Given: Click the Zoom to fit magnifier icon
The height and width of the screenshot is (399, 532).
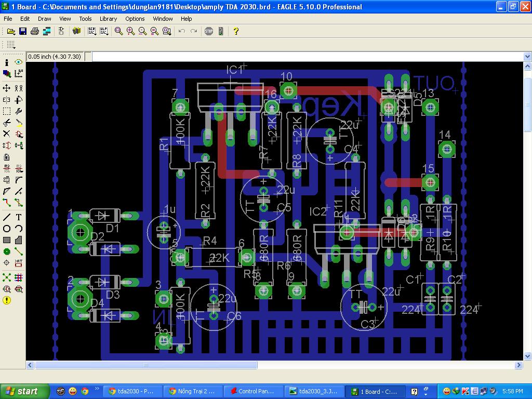Looking at the screenshot, I should [x=119, y=31].
